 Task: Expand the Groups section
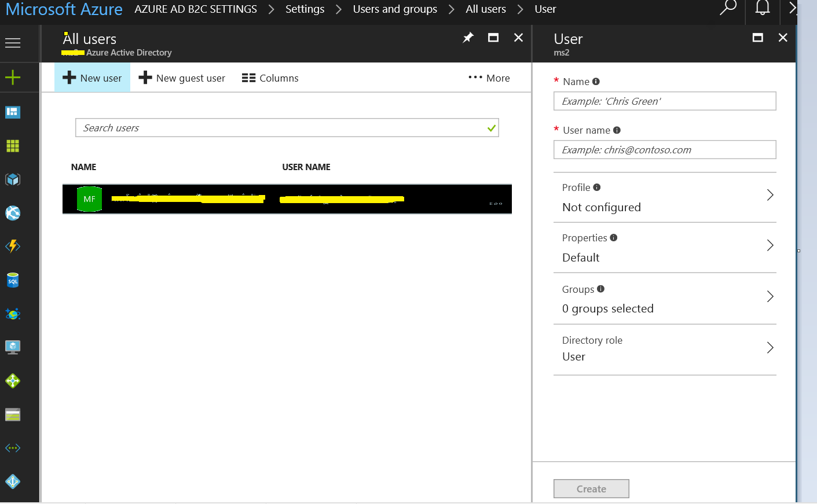[x=665, y=299]
